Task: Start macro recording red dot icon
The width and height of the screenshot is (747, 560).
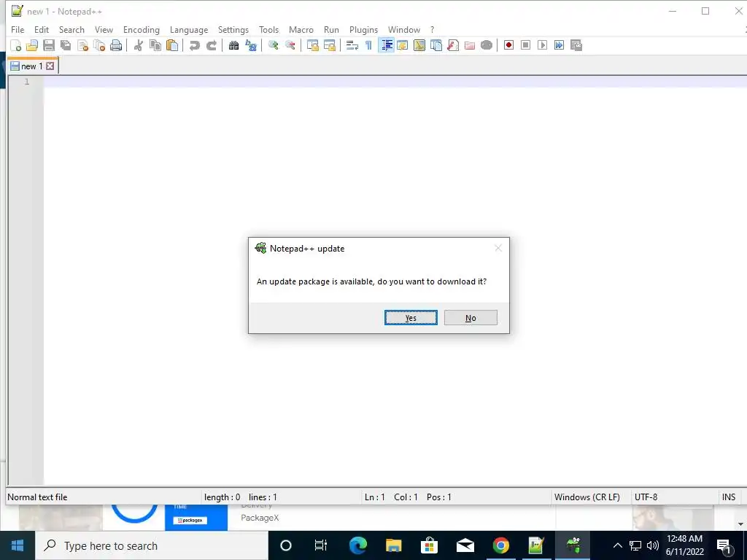Action: 508,45
